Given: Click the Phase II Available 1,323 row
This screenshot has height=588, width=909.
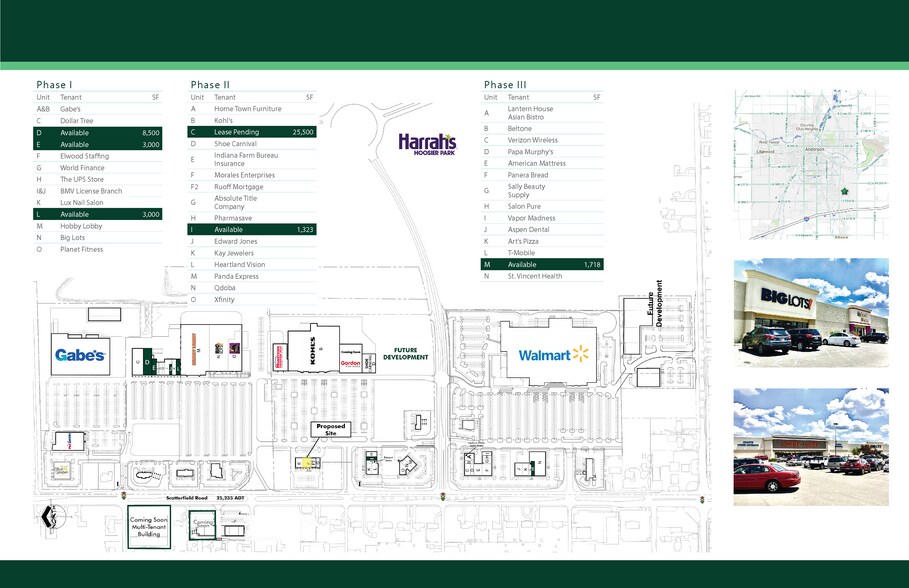Looking at the screenshot, I should [253, 229].
